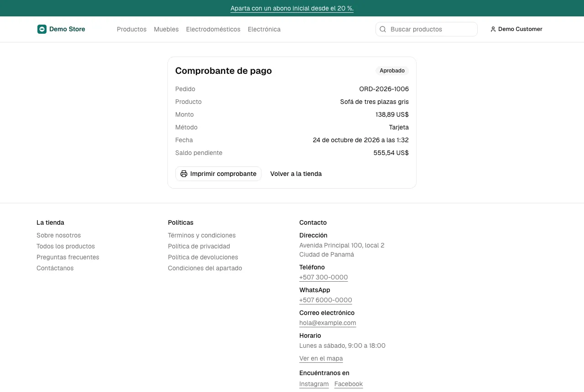The image size is (584, 392).
Task: Go to Electrodomésticos category
Action: [213, 29]
